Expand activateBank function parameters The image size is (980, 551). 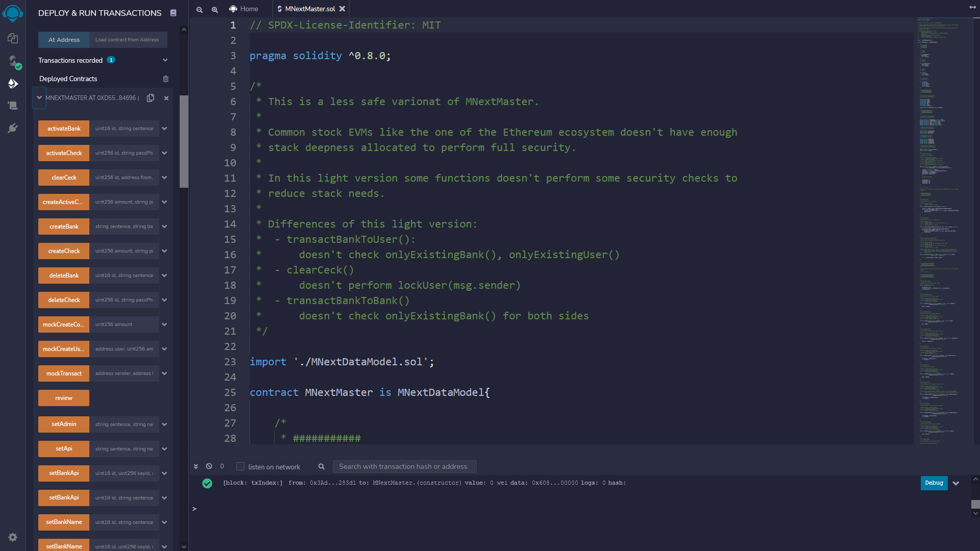click(164, 129)
